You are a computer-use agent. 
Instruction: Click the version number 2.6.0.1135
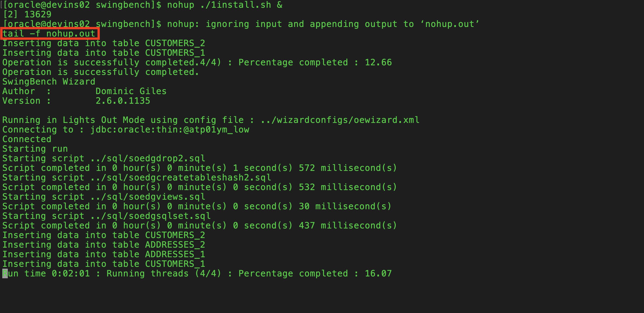coord(123,101)
